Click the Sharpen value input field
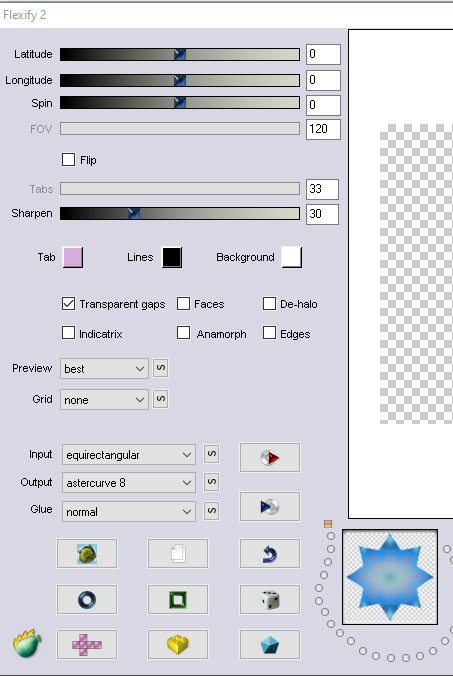This screenshot has height=676, width=453. coord(322,214)
